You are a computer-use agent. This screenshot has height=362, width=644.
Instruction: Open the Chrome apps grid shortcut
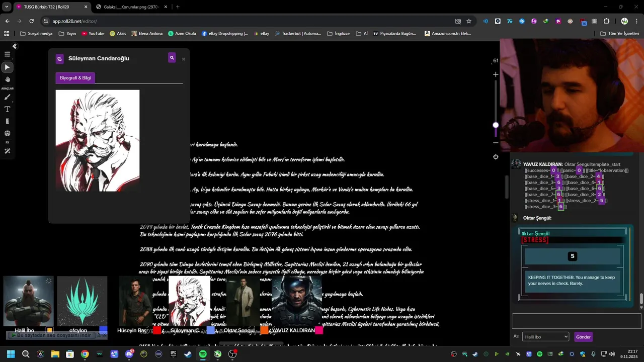(7, 34)
